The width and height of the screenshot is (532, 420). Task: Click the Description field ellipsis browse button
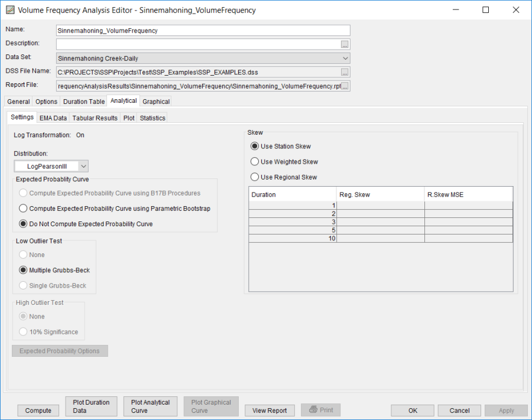345,44
